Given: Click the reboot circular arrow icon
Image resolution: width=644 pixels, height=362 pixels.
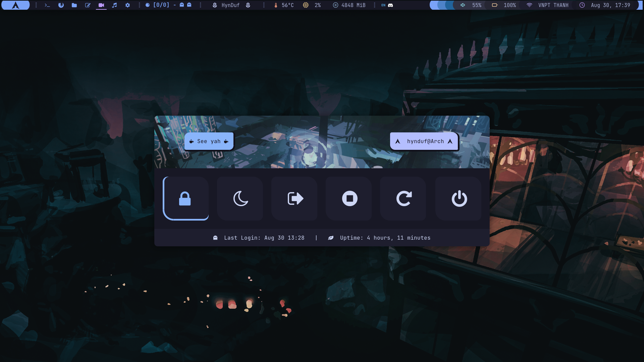Looking at the screenshot, I should point(404,198).
